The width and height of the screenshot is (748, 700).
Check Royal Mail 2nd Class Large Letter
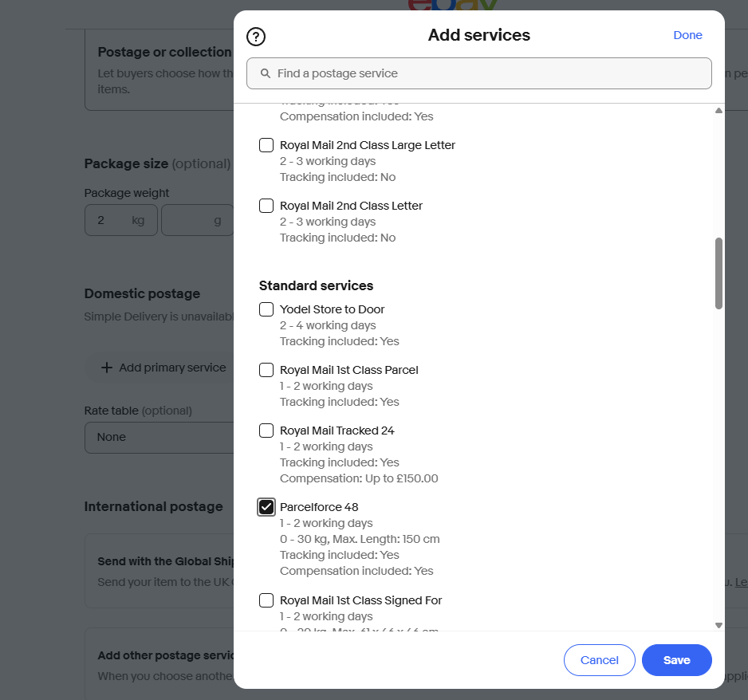pyautogui.click(x=266, y=145)
